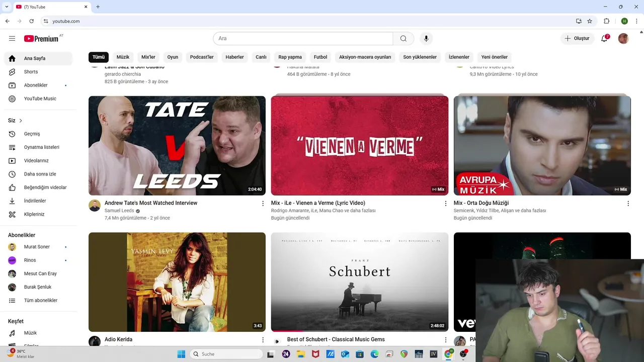
Task: Open options for Best of Schubert video
Action: click(445, 340)
